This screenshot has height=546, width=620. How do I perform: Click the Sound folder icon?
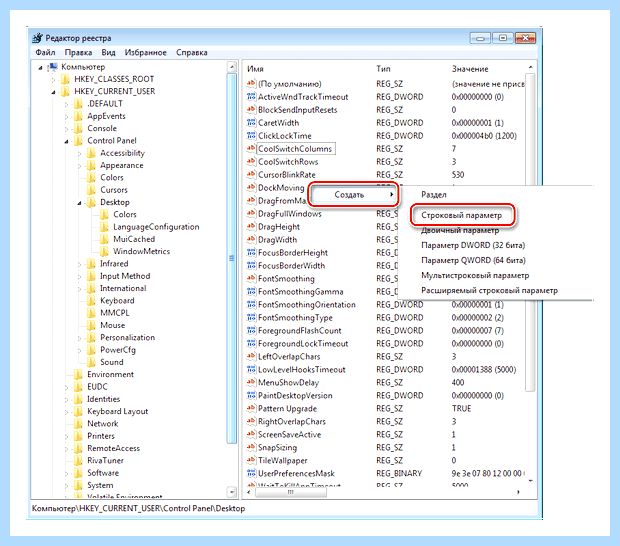tap(91, 362)
